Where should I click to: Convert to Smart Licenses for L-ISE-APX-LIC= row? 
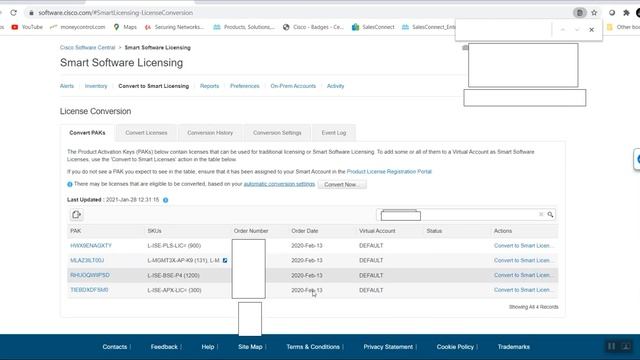(524, 290)
